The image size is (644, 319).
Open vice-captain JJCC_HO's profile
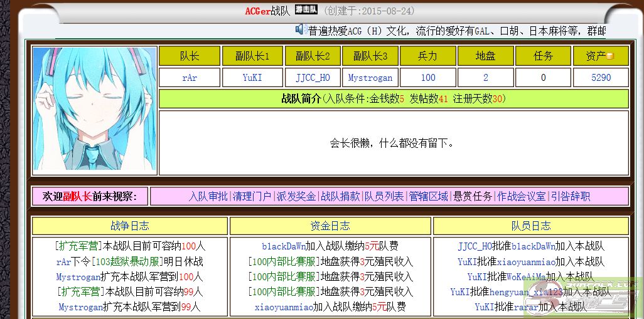(x=313, y=78)
